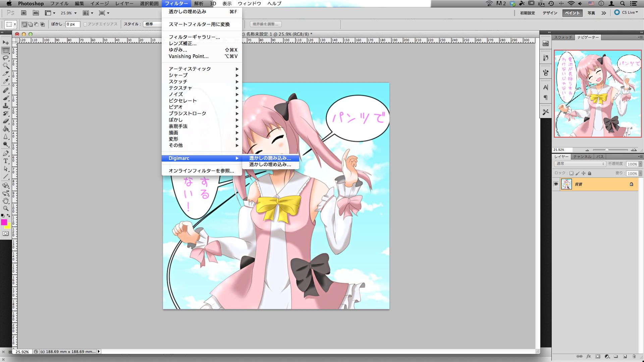Select the Brush tool
Screen dimensions: 644x362
tap(6, 98)
